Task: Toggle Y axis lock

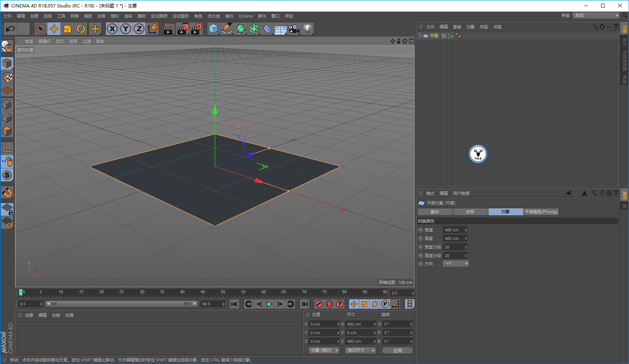Action: click(126, 29)
